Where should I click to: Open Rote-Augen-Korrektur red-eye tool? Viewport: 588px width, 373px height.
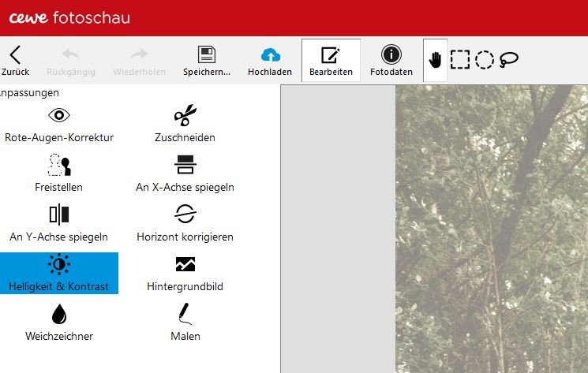(x=59, y=125)
